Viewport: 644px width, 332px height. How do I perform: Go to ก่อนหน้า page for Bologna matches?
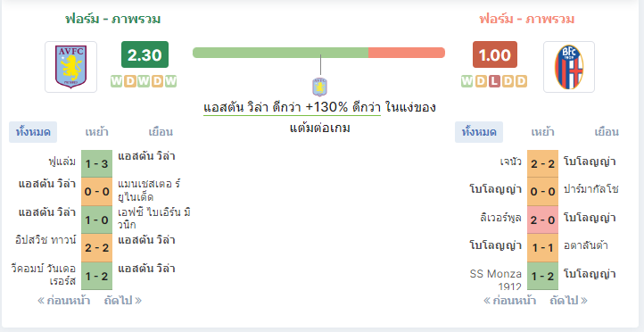click(509, 301)
